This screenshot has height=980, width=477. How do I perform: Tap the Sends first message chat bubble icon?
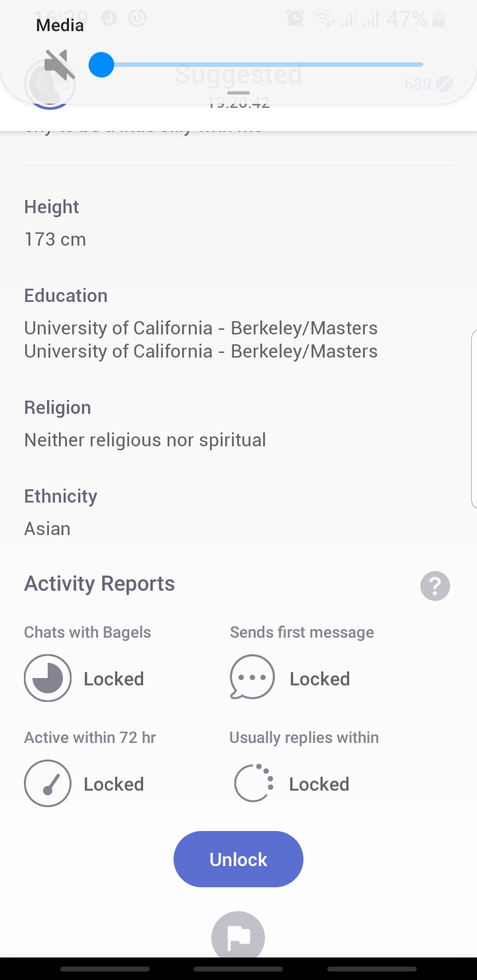tap(252, 677)
